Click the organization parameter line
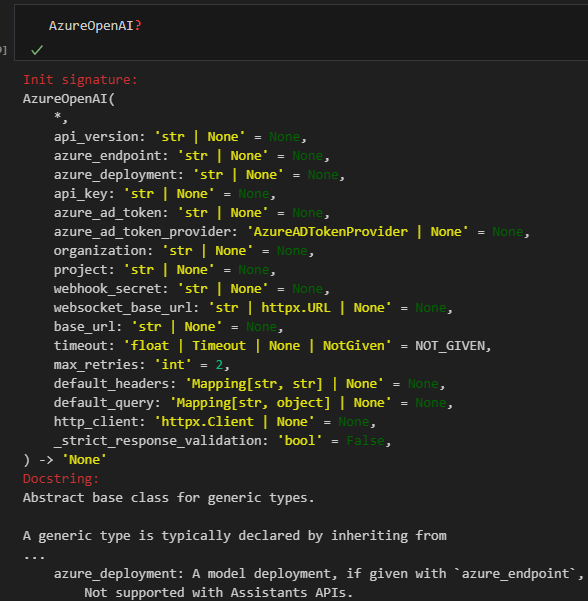This screenshot has height=601, width=588. pos(184,251)
